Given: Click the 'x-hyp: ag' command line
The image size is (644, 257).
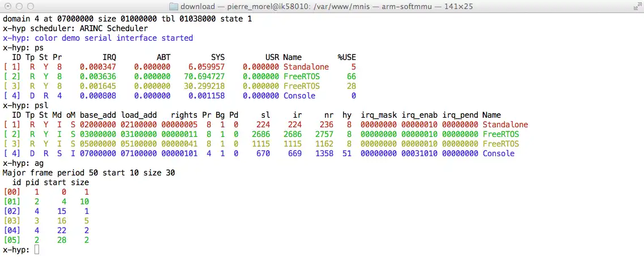Looking at the screenshot, I should point(23,163).
